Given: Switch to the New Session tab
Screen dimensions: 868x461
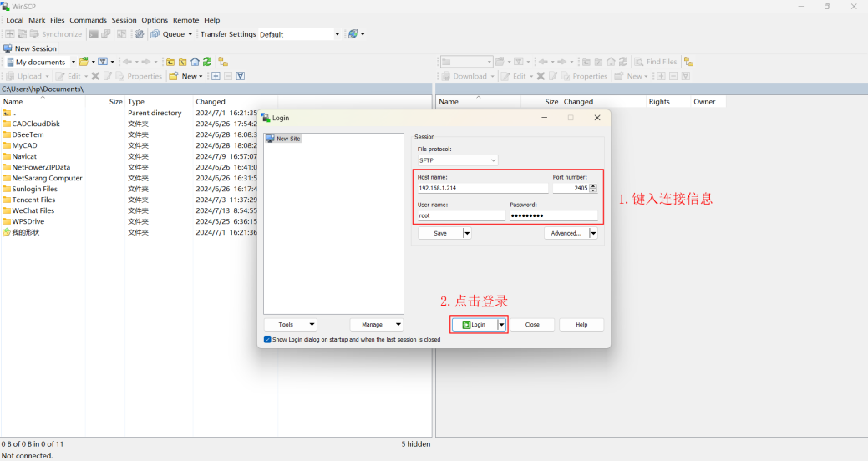Looking at the screenshot, I should [30, 48].
